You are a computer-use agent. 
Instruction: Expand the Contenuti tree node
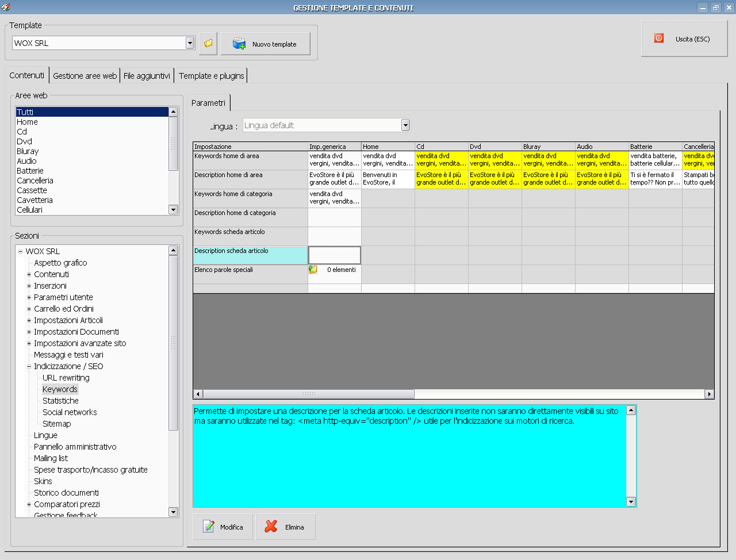pos(29,274)
